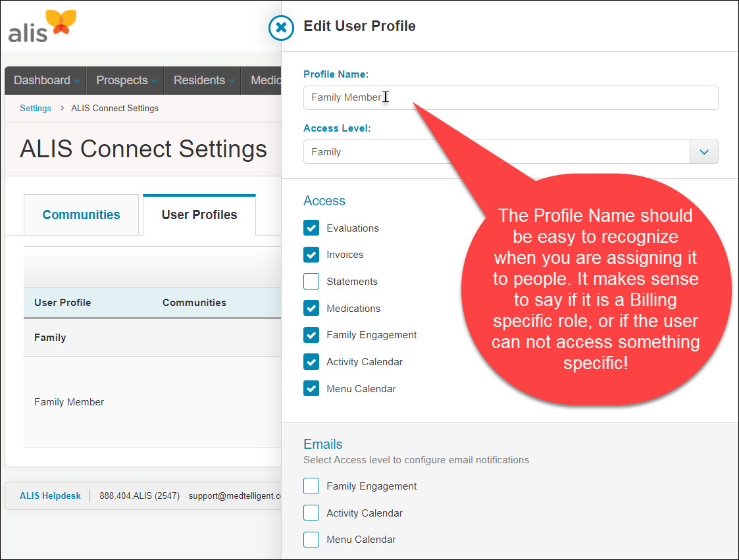
Task: Switch to the Communities tab
Action: click(81, 215)
